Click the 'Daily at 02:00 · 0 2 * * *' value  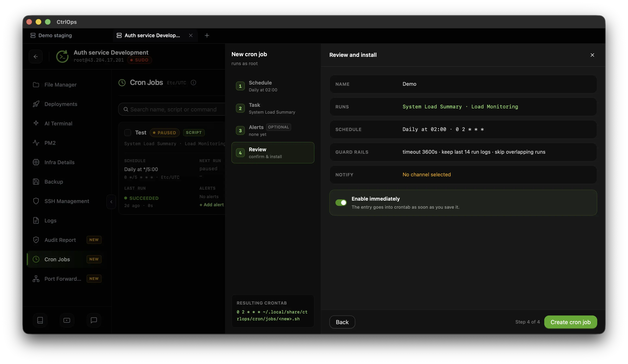(x=444, y=130)
